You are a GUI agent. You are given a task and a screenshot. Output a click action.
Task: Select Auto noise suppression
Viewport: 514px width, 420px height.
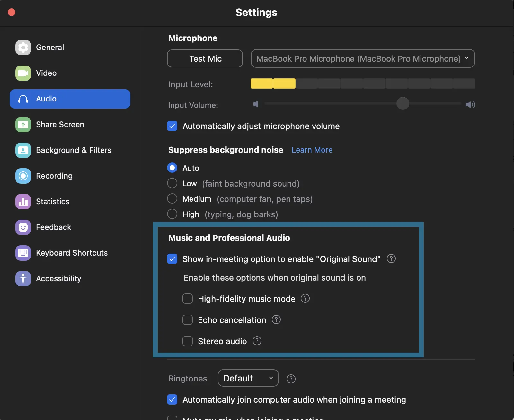[x=172, y=168]
